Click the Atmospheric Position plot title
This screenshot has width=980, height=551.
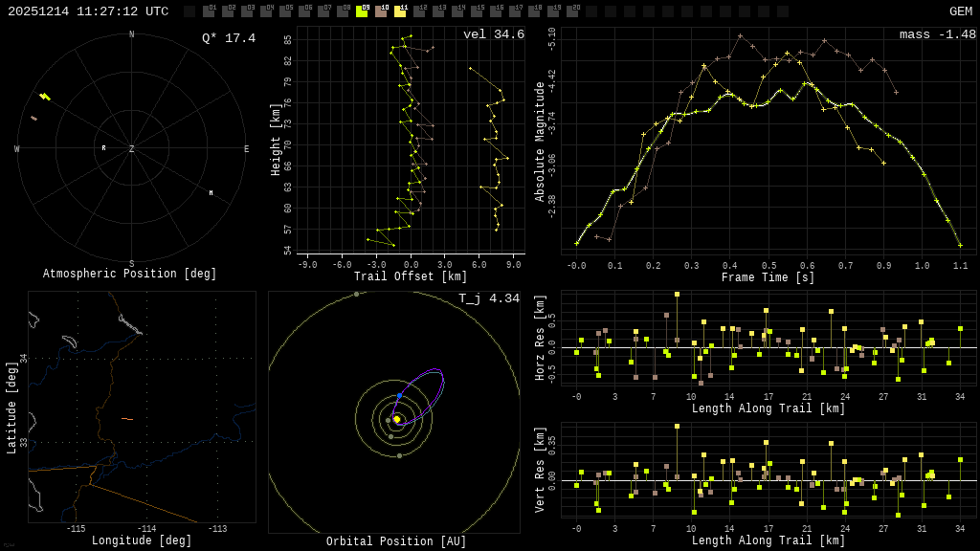(130, 275)
